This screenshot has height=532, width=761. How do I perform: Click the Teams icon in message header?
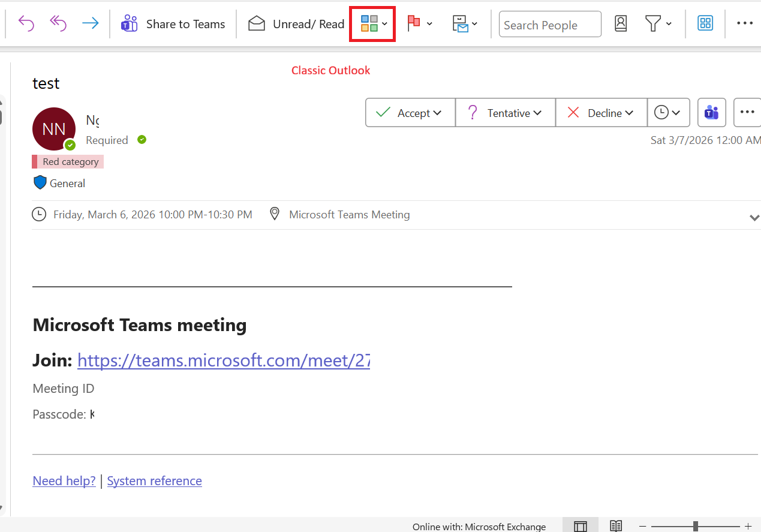click(x=712, y=113)
